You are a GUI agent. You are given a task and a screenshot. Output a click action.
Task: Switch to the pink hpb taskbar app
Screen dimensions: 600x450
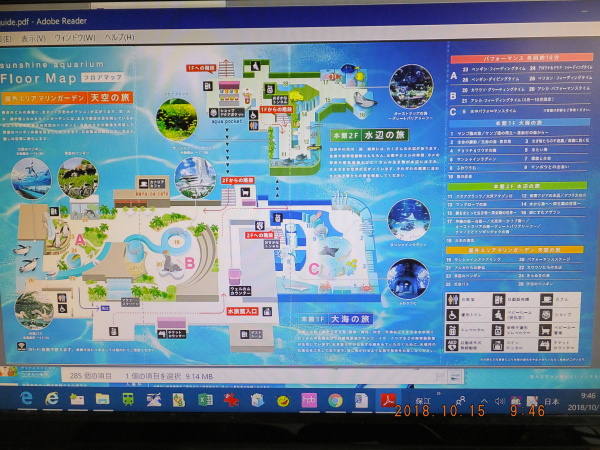(309, 401)
